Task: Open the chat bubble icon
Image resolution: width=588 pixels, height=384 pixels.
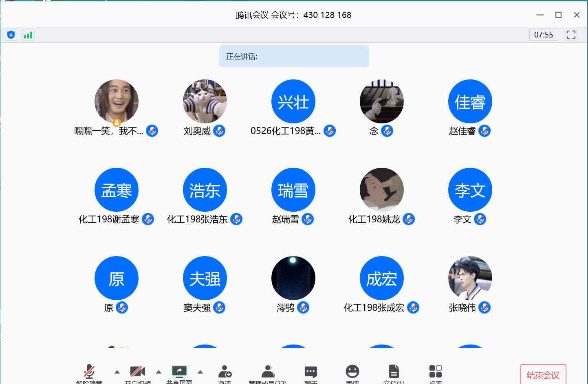Action: (311, 371)
